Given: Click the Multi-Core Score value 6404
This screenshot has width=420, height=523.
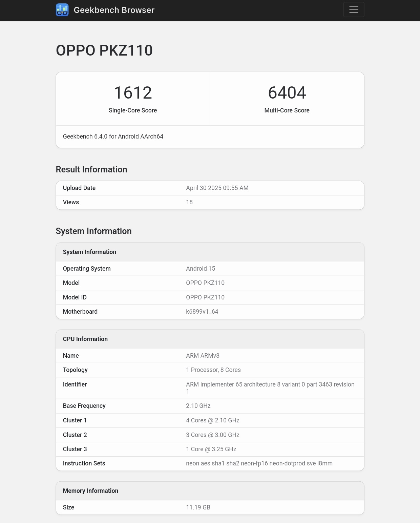Looking at the screenshot, I should click(x=287, y=92).
